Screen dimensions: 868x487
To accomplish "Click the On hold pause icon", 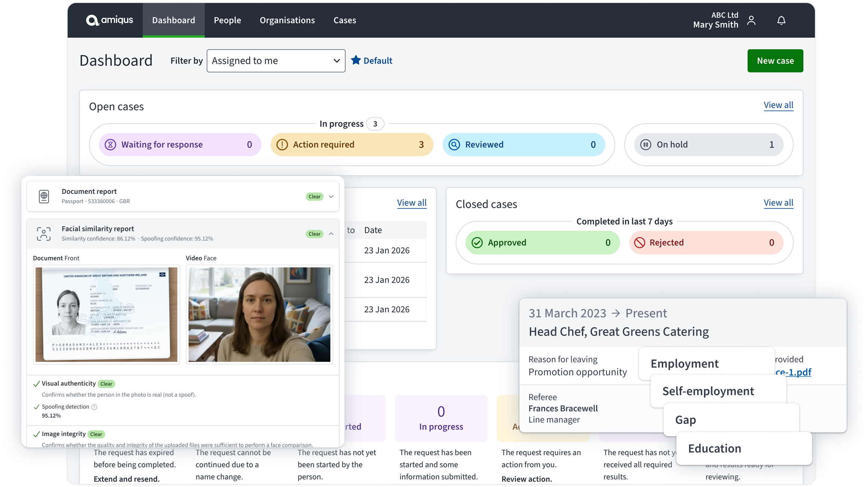I will (646, 145).
